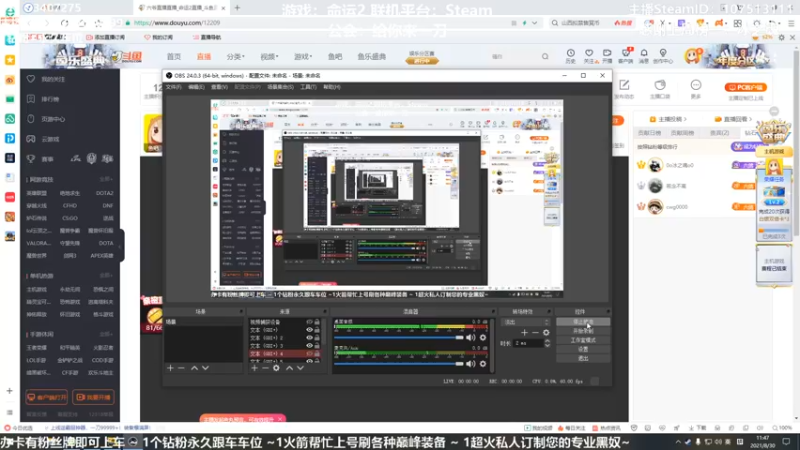Image resolution: width=800 pixels, height=450 pixels.
Task: Open OBS 场景集合(S) menu
Action: click(x=281, y=87)
